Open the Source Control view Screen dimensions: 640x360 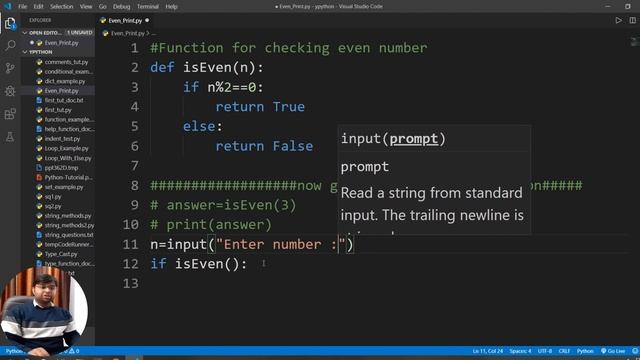(x=10, y=68)
